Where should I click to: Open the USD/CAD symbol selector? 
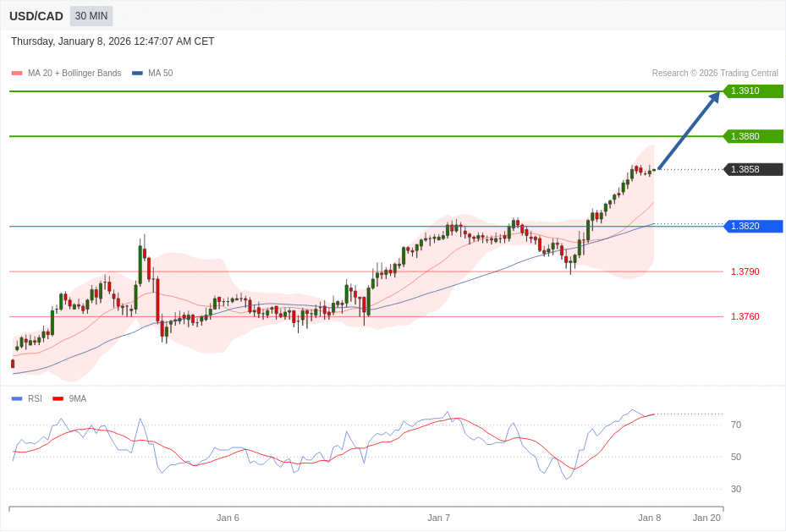pos(36,15)
